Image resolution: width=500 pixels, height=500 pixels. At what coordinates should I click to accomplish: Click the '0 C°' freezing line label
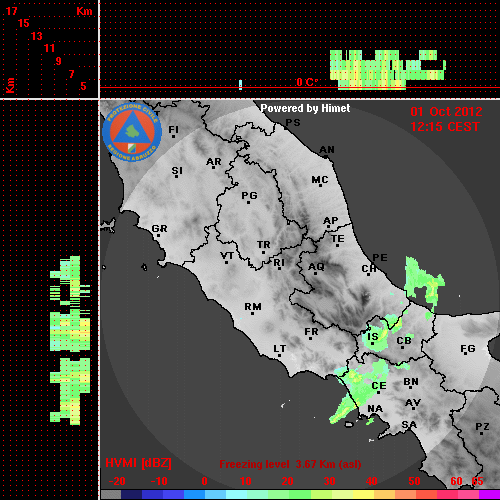coord(307,82)
